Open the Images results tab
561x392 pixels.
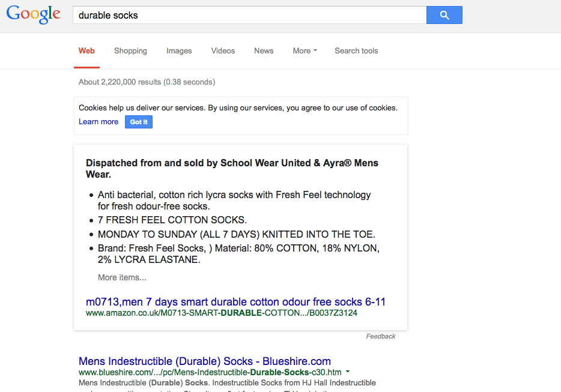179,51
